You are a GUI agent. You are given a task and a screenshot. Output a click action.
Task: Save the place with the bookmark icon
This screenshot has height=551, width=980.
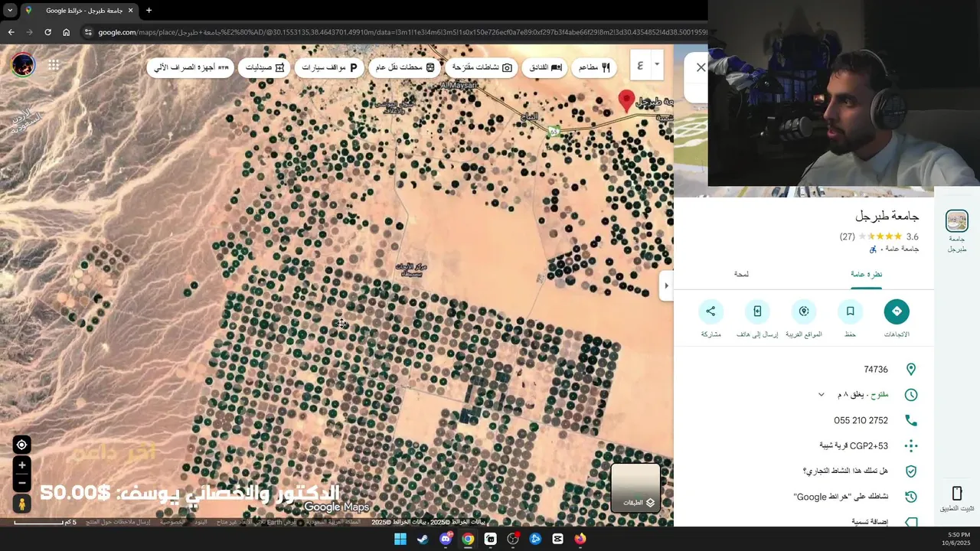tap(850, 311)
